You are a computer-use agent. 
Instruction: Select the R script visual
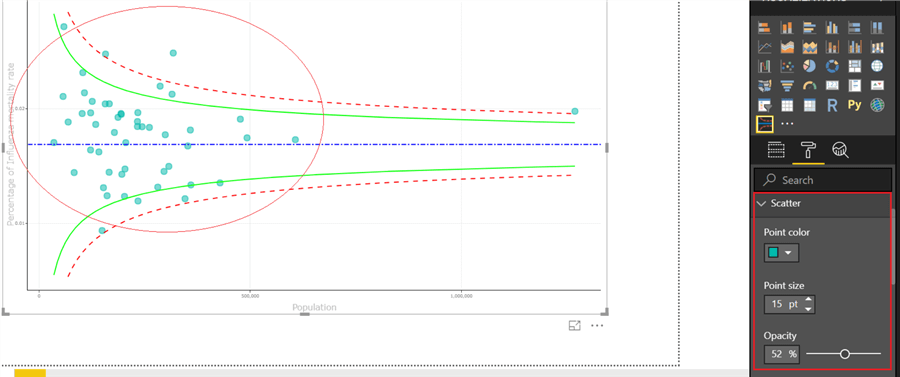pos(832,106)
